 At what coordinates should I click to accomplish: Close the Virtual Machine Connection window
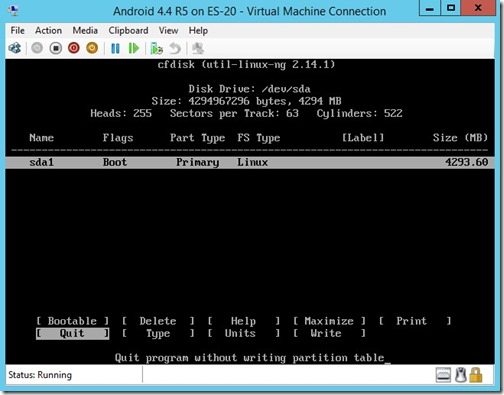tap(478, 8)
